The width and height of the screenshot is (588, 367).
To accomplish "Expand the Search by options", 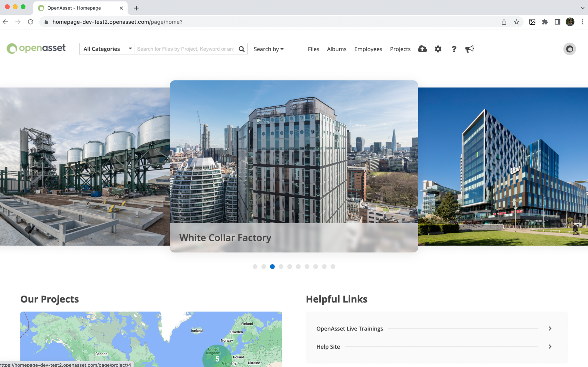I will coord(268,49).
